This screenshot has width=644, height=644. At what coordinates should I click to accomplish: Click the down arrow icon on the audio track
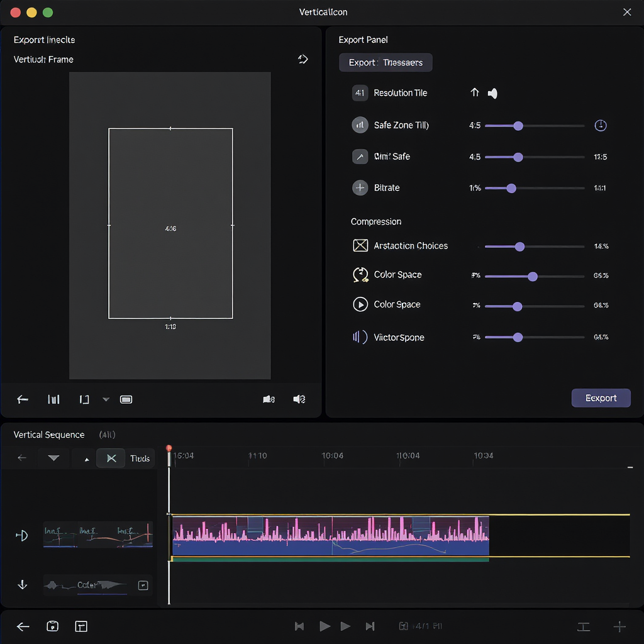[23, 584]
